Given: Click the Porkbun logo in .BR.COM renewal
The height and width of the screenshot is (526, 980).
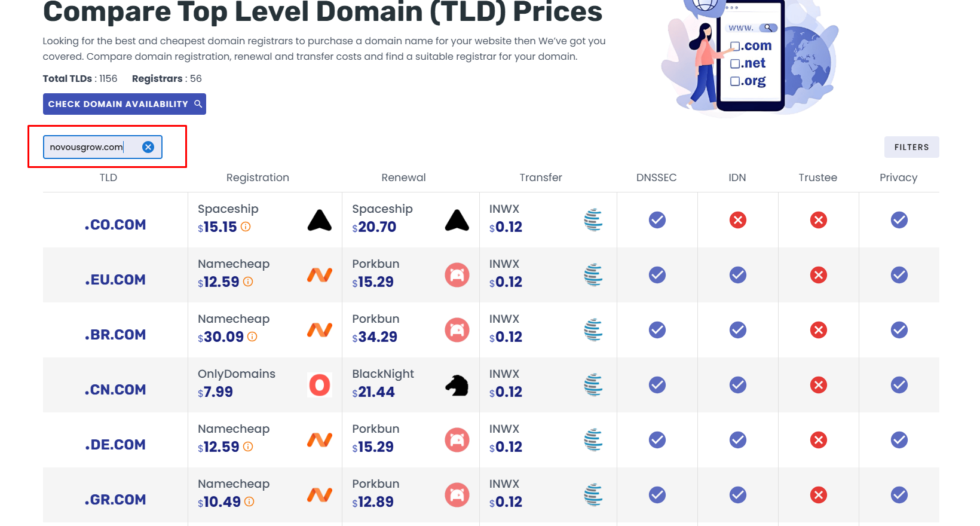Looking at the screenshot, I should [457, 330].
